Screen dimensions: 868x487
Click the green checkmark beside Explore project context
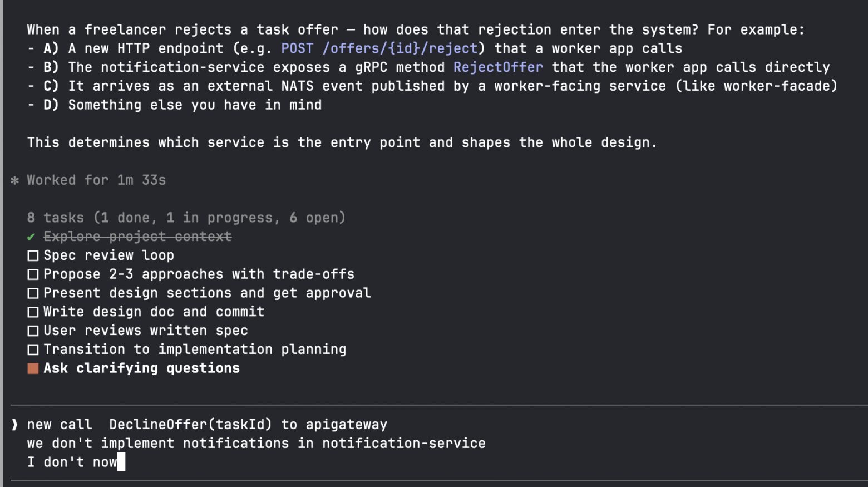click(x=31, y=237)
